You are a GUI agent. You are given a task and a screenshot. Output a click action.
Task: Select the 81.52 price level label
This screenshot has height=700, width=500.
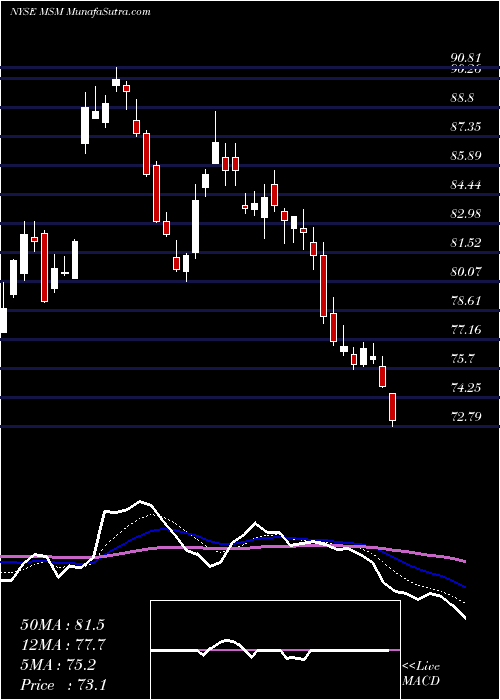467,242
